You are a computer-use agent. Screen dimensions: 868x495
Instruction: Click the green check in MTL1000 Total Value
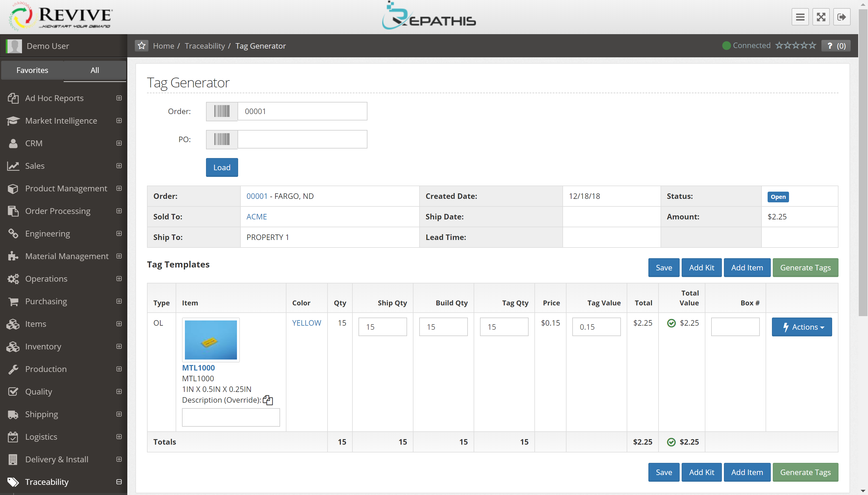pyautogui.click(x=671, y=323)
